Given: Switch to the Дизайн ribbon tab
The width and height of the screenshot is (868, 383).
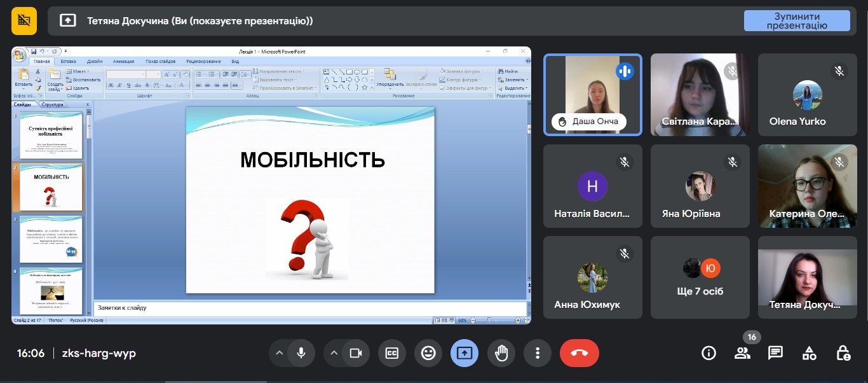Looking at the screenshot, I should point(95,61).
